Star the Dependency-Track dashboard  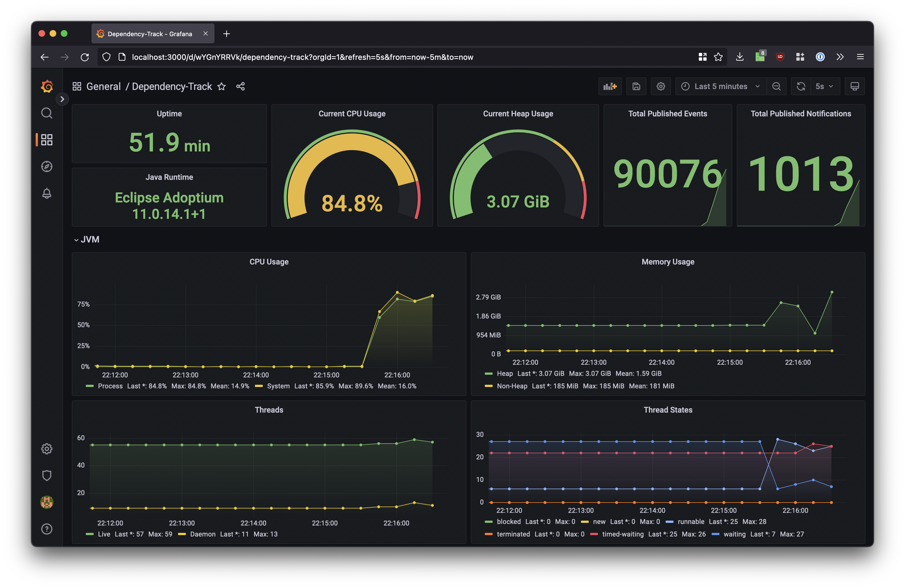click(x=222, y=87)
